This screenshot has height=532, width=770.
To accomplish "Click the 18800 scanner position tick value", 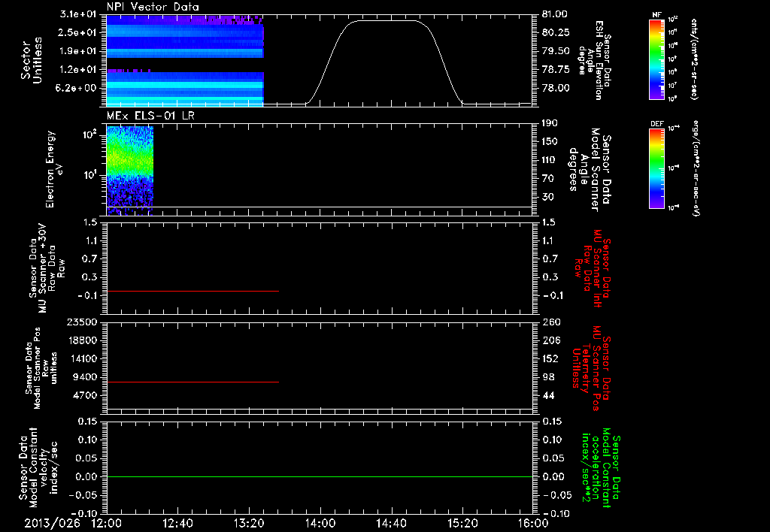I will coord(82,340).
